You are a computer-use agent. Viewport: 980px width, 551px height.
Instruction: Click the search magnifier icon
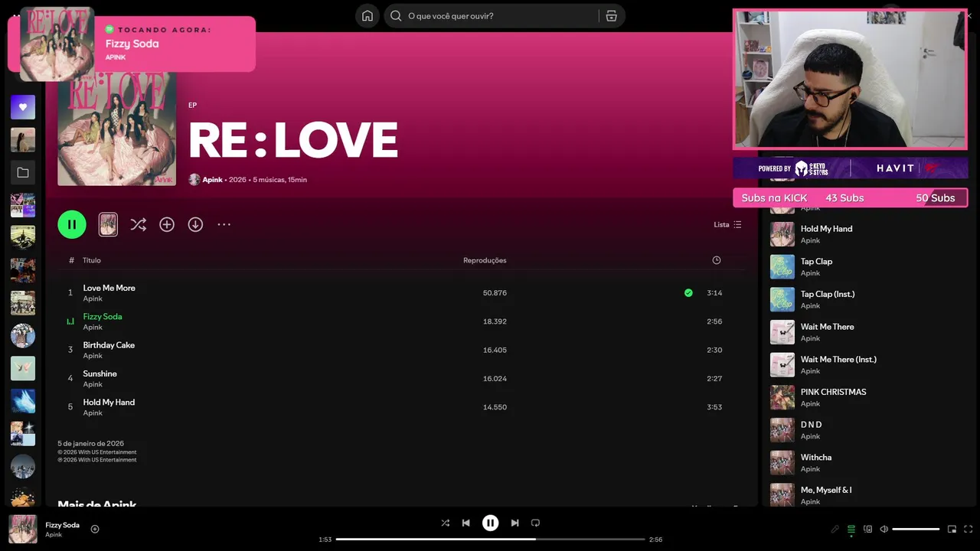(x=396, y=15)
